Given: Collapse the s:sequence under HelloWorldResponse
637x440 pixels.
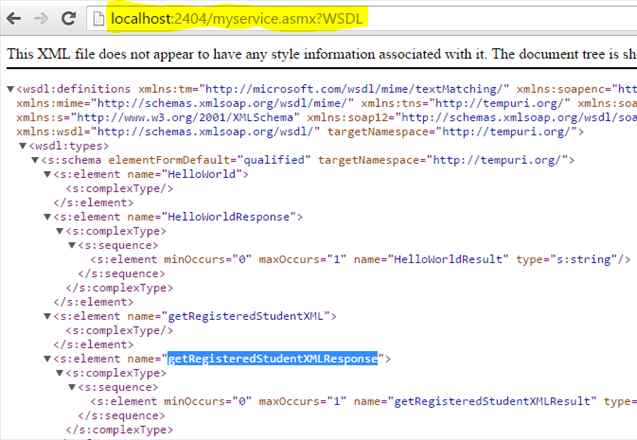Looking at the screenshot, I should [72, 245].
